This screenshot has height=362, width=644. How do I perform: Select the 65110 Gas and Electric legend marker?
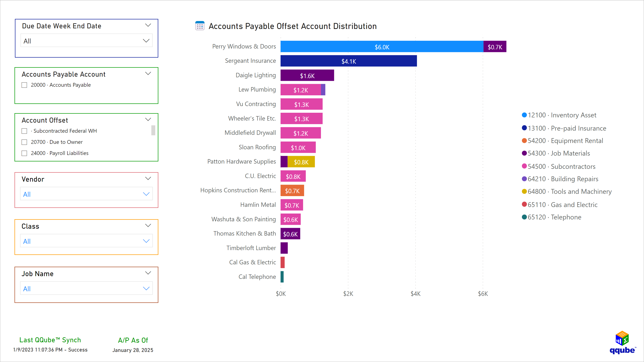click(524, 205)
